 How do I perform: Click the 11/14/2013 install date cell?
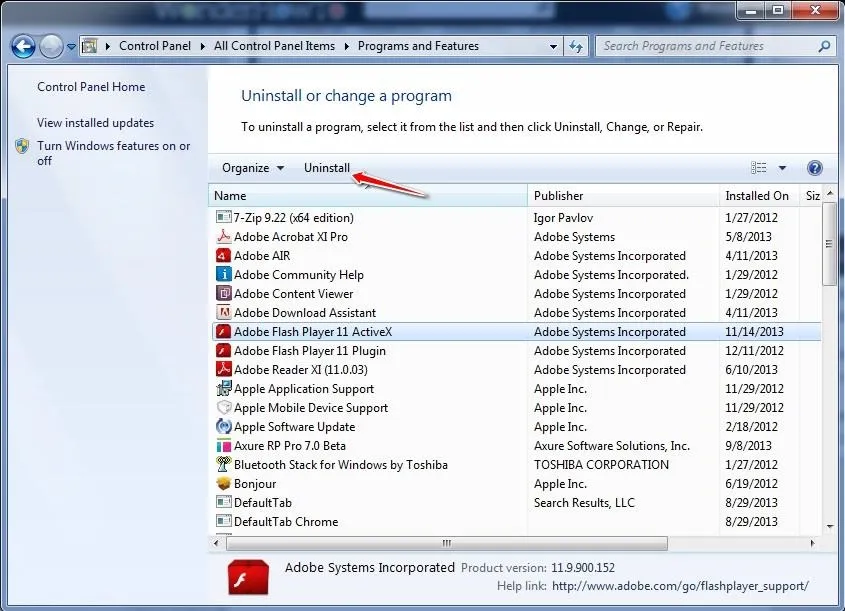754,331
